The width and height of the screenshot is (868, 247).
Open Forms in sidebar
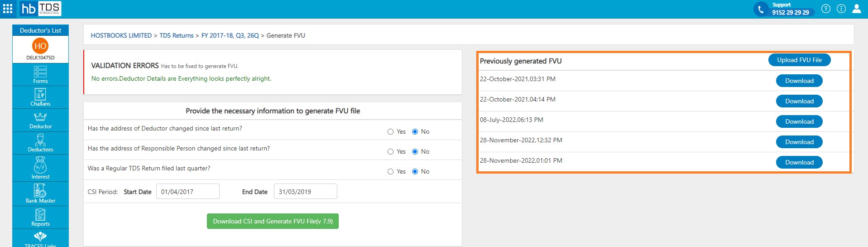click(40, 75)
